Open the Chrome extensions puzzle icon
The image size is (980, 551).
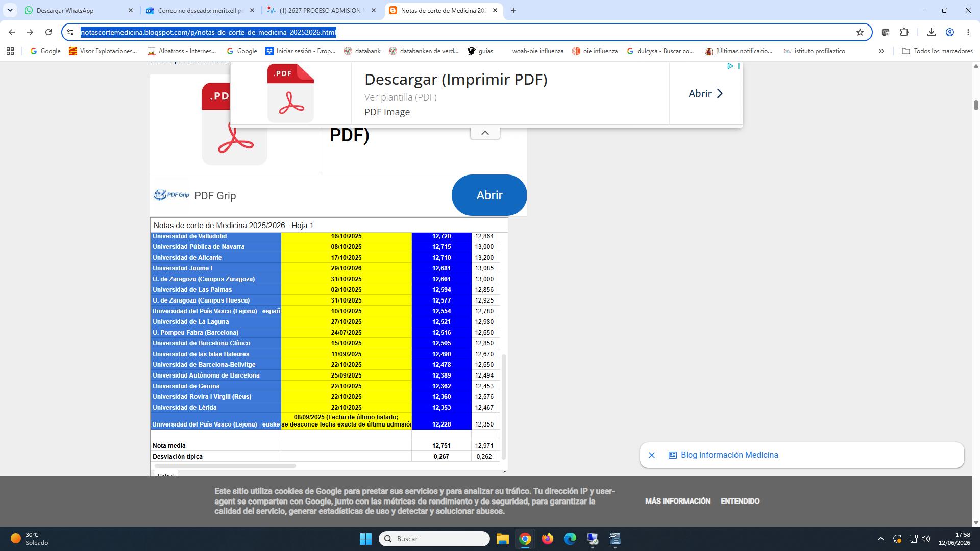[904, 32]
